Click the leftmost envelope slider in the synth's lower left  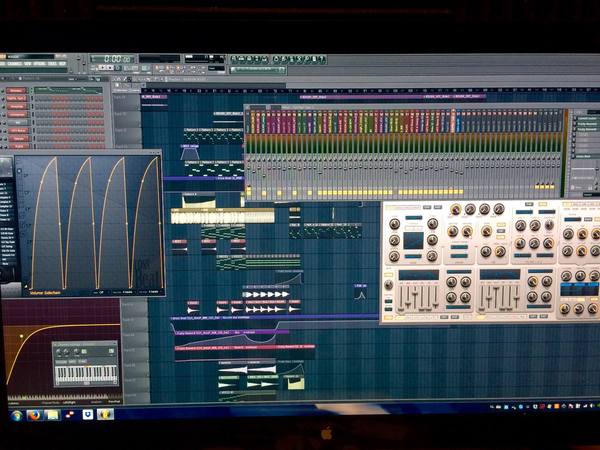[401, 298]
